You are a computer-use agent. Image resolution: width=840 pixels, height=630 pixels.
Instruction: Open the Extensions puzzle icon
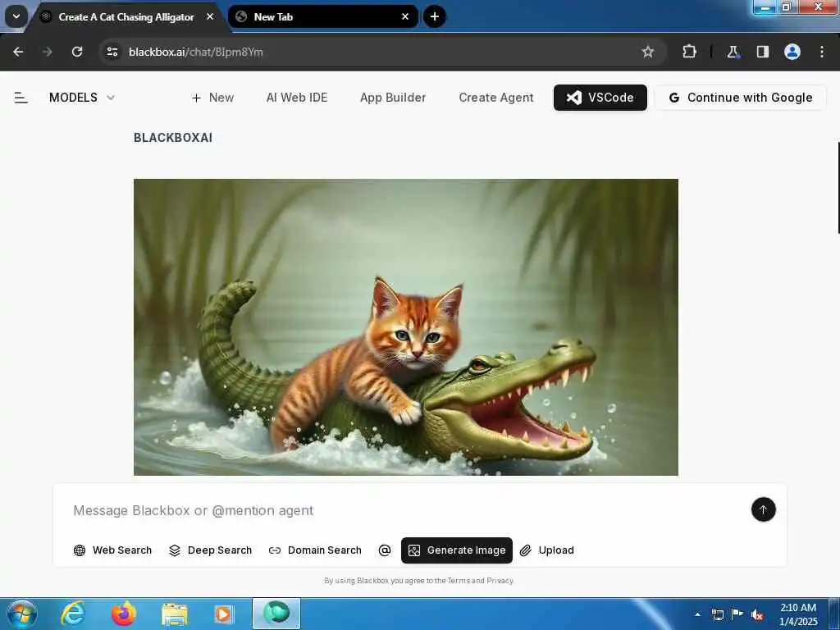tap(689, 52)
